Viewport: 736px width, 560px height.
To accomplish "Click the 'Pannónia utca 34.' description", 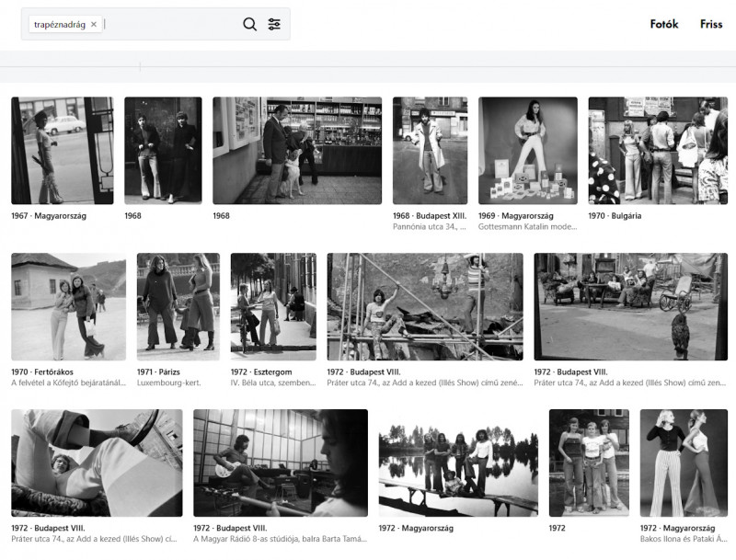I will tap(429, 226).
